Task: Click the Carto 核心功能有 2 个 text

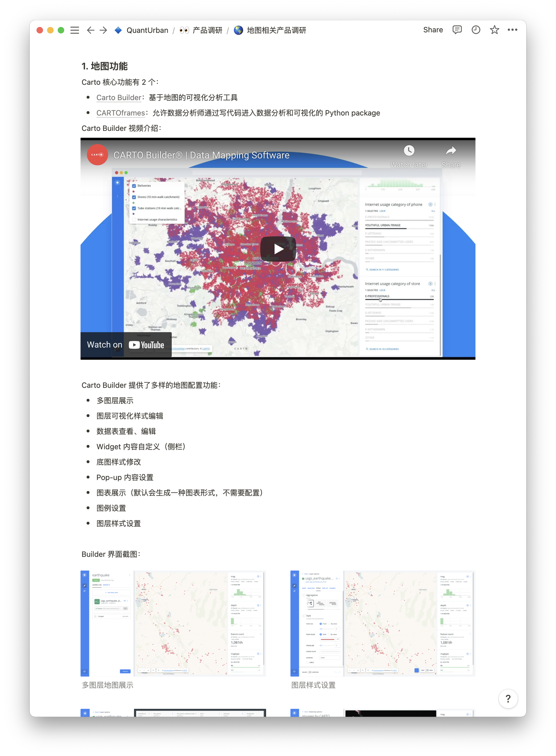Action: (120, 82)
